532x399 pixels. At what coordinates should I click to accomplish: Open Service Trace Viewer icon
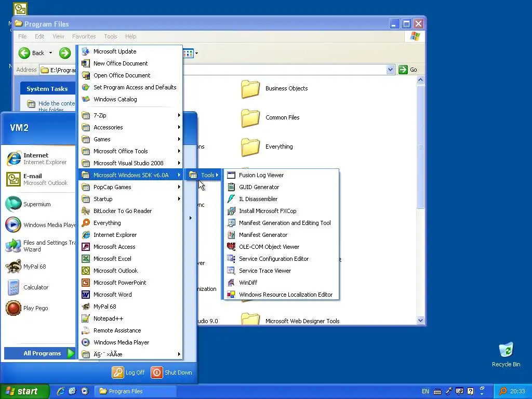[x=231, y=271]
